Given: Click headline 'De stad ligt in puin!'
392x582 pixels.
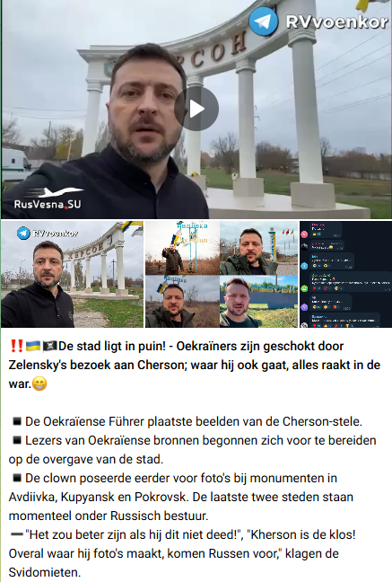Looking at the screenshot, I should (x=112, y=346).
